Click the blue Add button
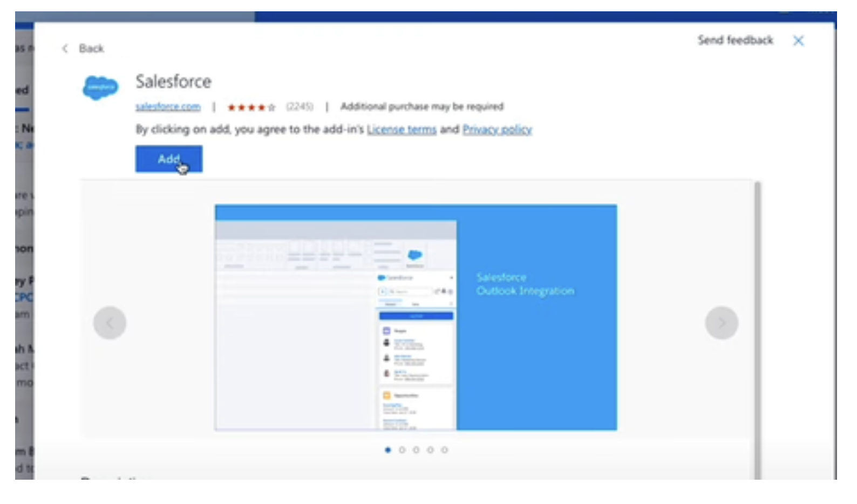Image resolution: width=857 pixels, height=504 pixels. point(168,159)
